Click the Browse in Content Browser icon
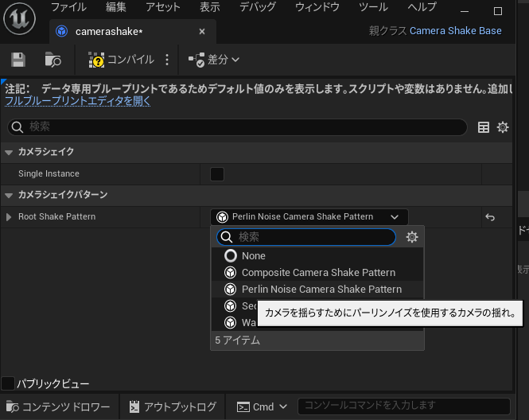Image resolution: width=529 pixels, height=420 pixels. pyautogui.click(x=53, y=60)
